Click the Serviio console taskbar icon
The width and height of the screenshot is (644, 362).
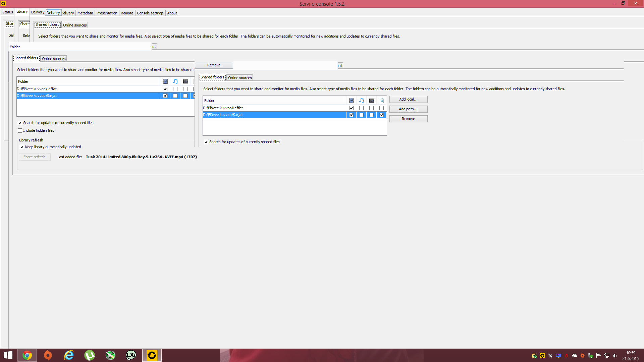click(x=152, y=355)
